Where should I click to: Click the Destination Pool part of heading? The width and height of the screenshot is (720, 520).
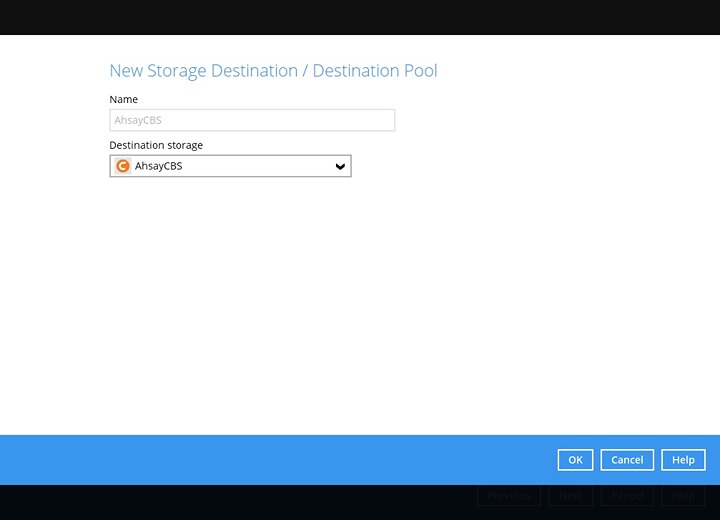click(x=375, y=71)
